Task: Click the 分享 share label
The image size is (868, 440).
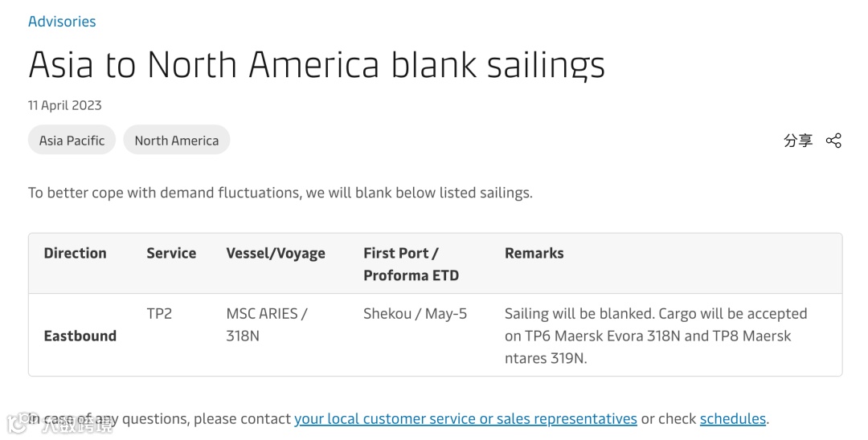Action: tap(797, 141)
